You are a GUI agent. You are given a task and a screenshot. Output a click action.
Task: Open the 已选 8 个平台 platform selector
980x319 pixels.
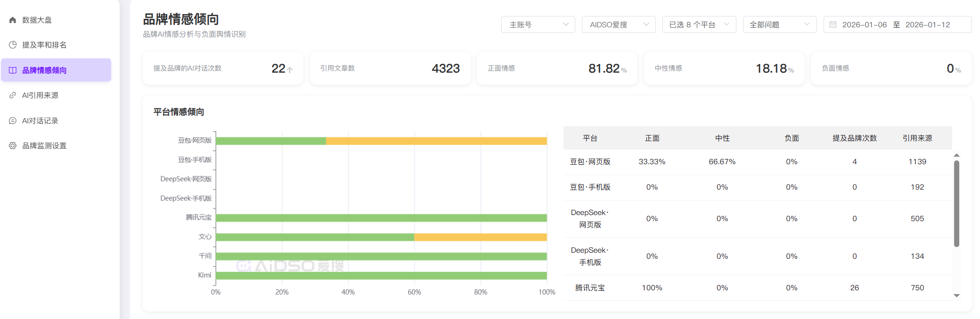699,24
